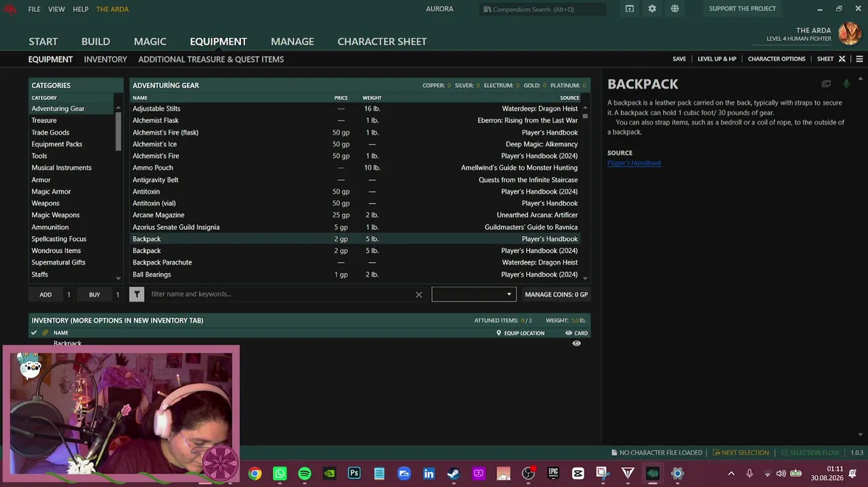The image size is (868, 487).
Task: Select the Alchemist's Fire (flask) row
Action: [x=355, y=133]
